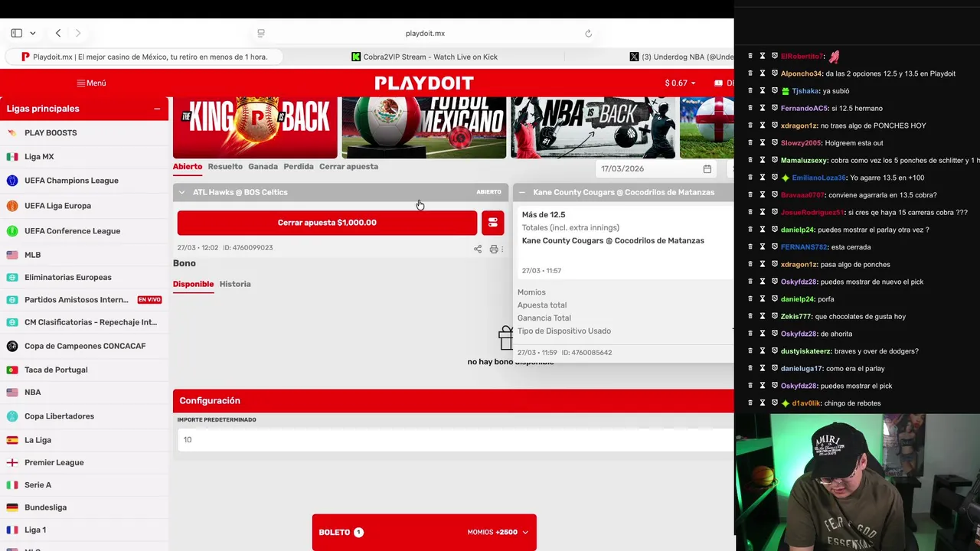The height and width of the screenshot is (551, 980).
Task: Select the Serie A Italy flag icon
Action: tap(12, 484)
